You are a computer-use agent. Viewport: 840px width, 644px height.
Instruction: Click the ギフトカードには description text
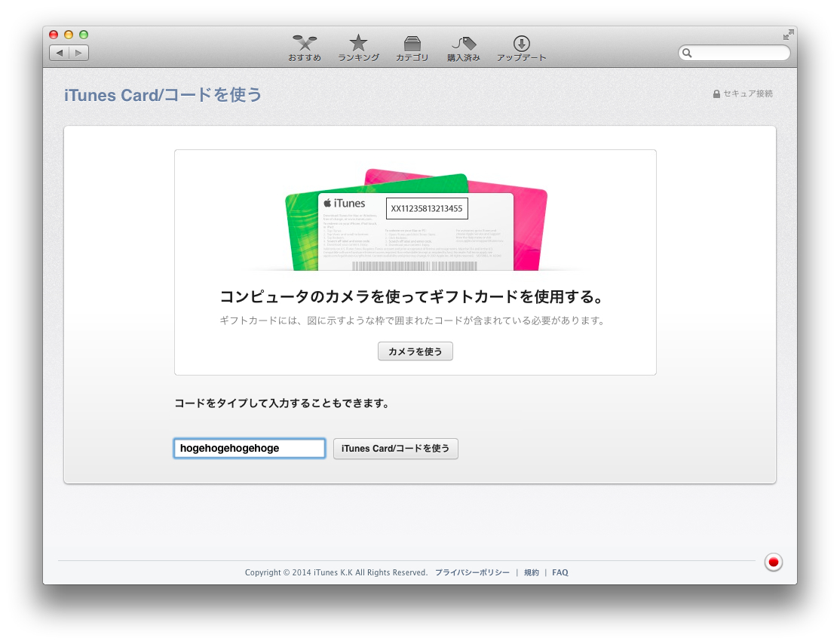412,320
